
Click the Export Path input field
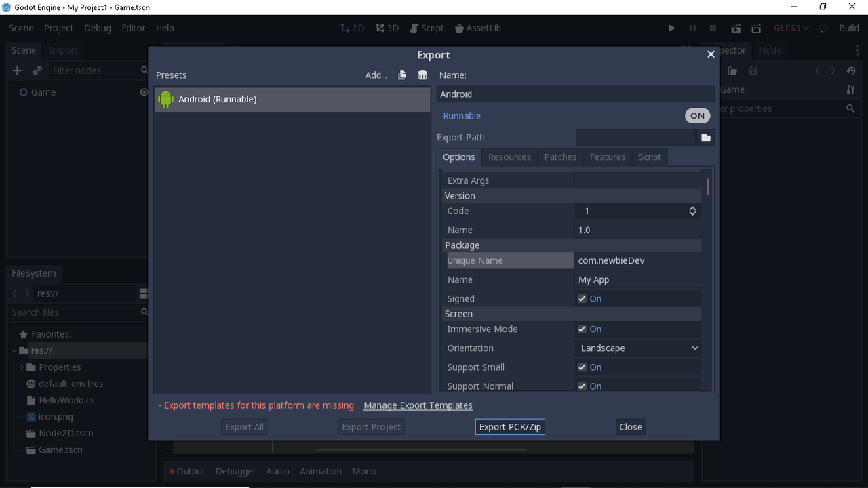[x=635, y=137]
